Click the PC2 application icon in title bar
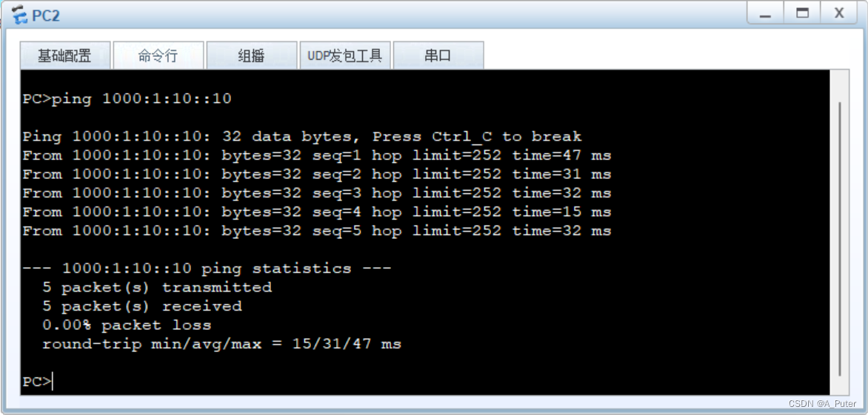Screen dimensions: 868x415 pos(19,15)
